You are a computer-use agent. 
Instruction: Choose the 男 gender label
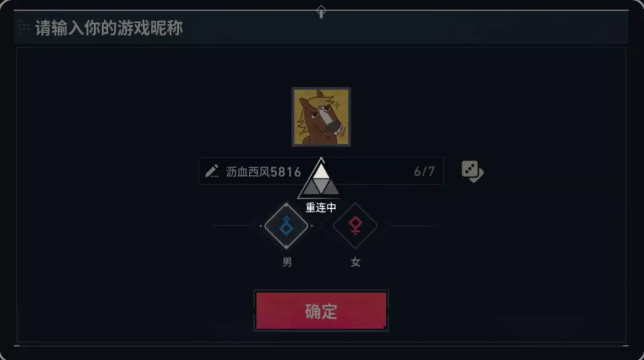pyautogui.click(x=287, y=262)
